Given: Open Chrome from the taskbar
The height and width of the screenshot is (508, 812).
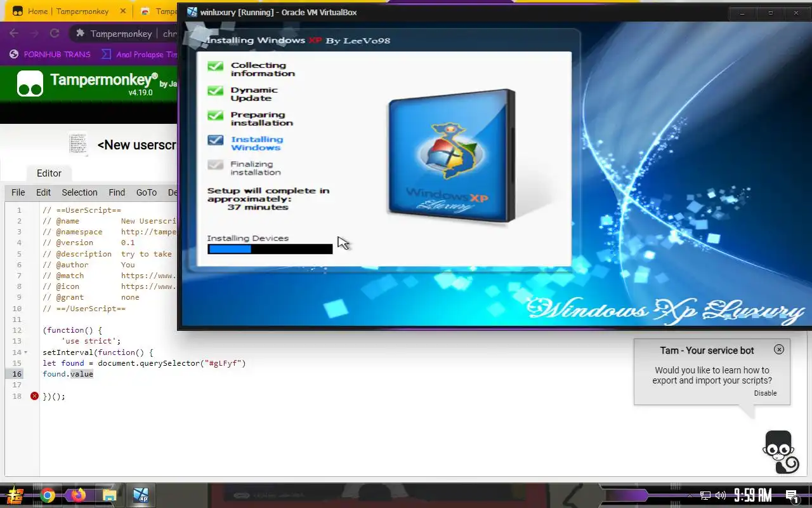Looking at the screenshot, I should (x=48, y=495).
